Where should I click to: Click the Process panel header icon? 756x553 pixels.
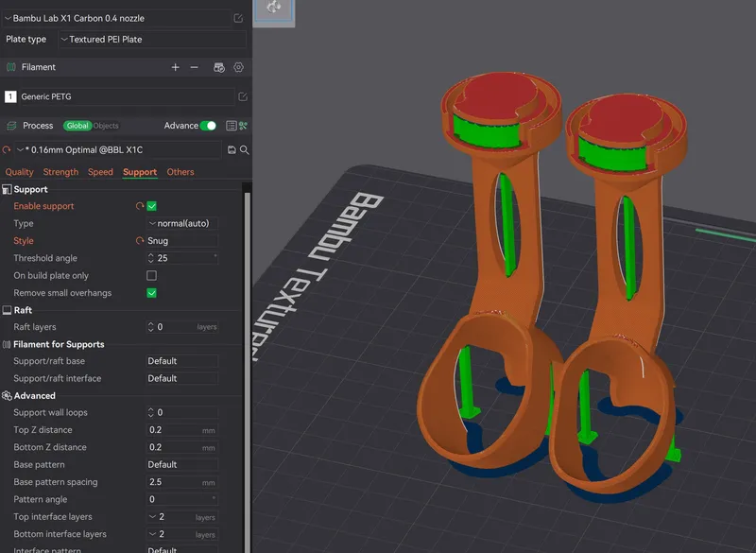tap(11, 126)
